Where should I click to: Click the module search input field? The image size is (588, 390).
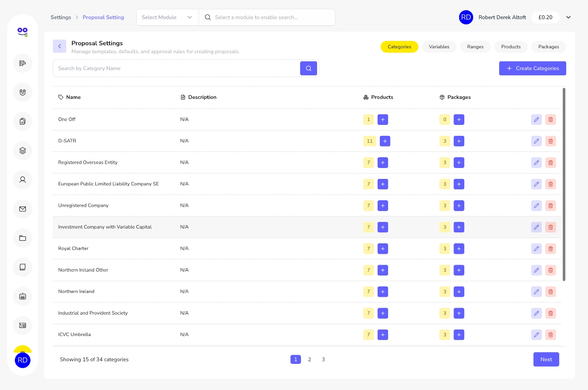click(x=267, y=17)
